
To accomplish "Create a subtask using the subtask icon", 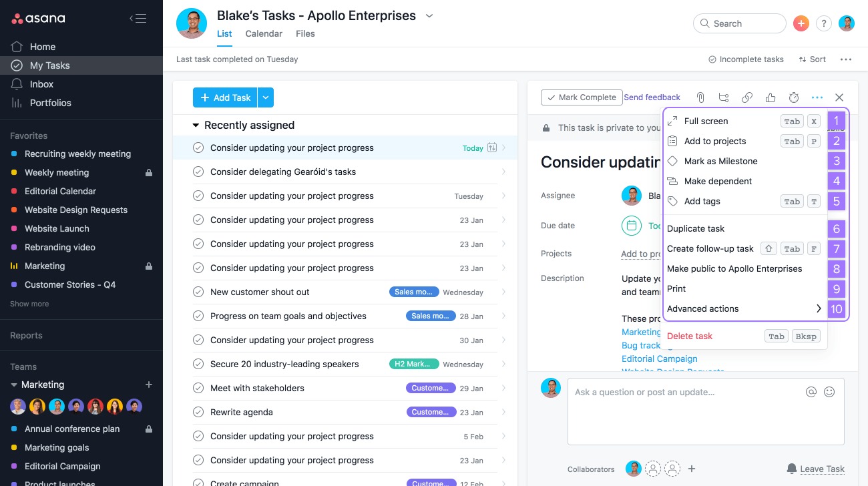I will (x=723, y=97).
